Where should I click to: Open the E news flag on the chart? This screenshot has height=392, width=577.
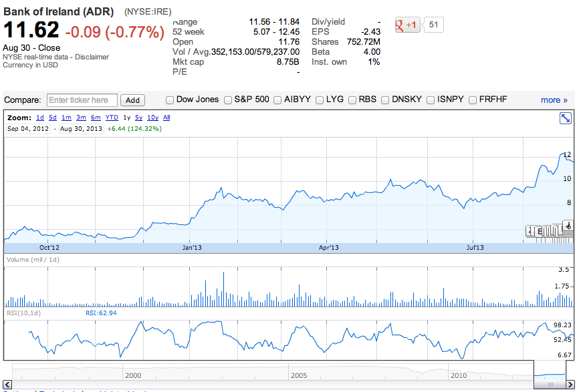coord(540,232)
